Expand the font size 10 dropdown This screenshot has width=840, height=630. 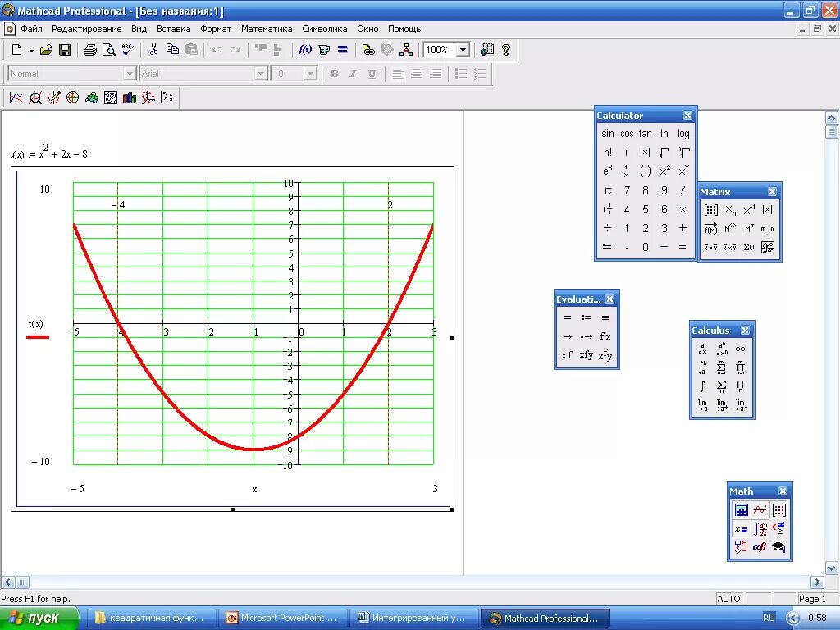310,74
